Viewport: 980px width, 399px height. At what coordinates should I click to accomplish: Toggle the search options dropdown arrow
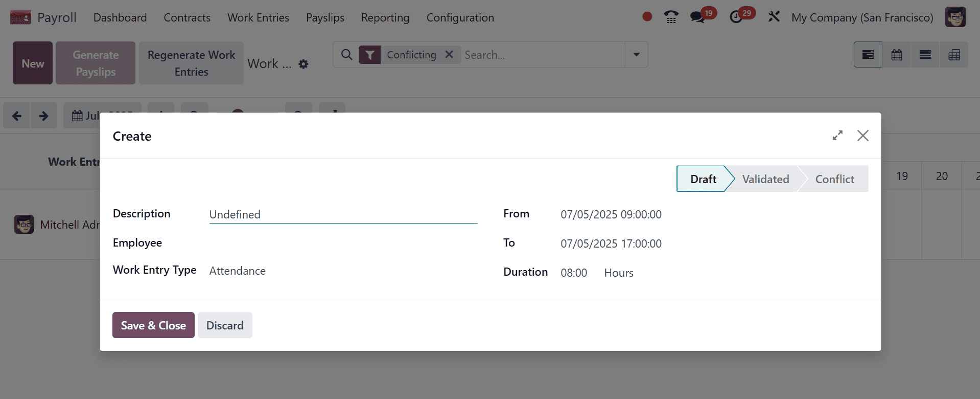[637, 55]
